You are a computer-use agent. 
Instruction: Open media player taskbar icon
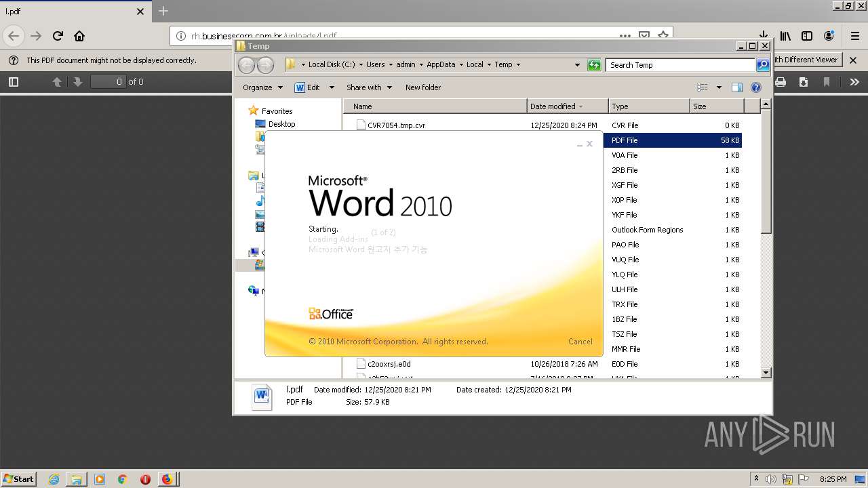pos(100,479)
